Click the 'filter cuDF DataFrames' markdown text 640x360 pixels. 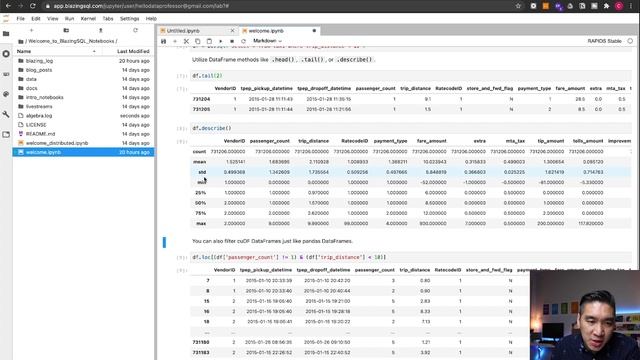(272, 241)
